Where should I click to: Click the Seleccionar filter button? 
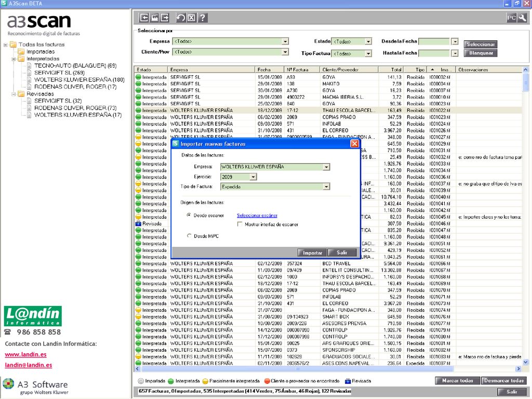pos(481,44)
